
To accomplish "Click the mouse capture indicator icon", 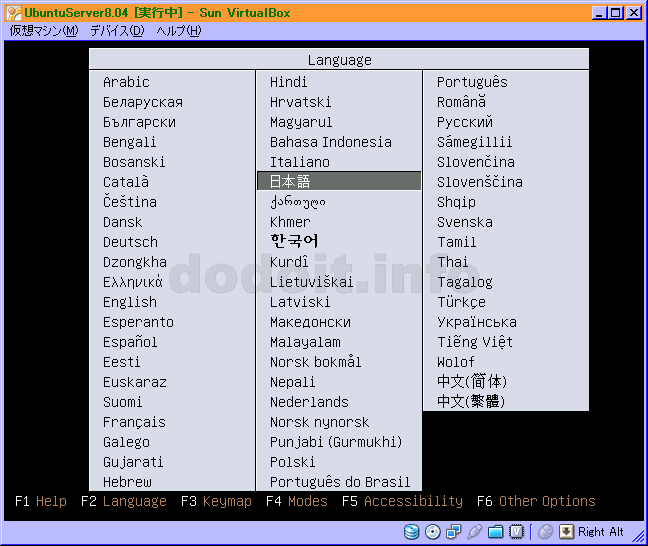I will [x=546, y=532].
